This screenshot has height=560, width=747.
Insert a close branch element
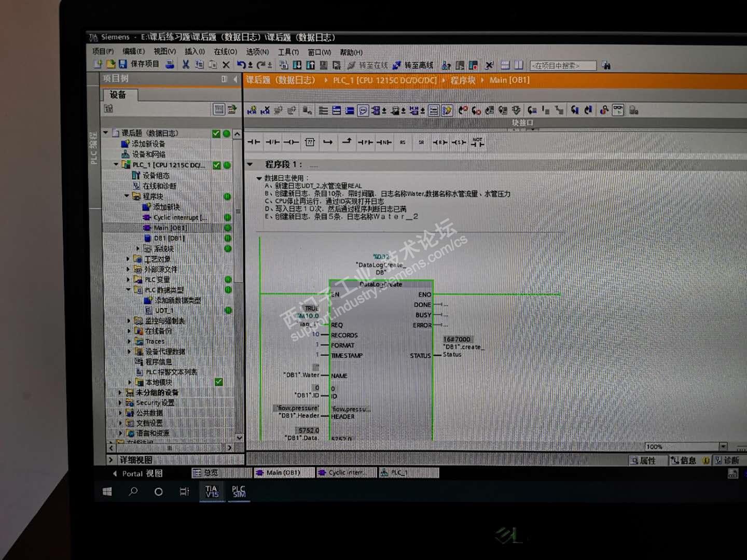pos(347,141)
